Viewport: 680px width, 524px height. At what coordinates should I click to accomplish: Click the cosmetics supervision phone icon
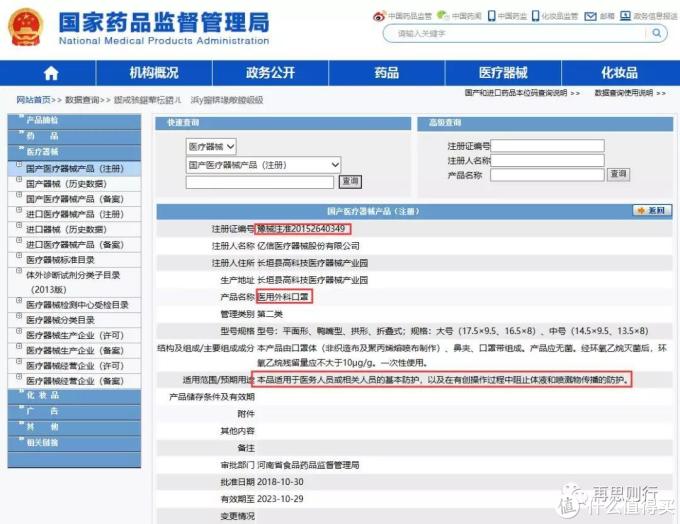click(536, 16)
